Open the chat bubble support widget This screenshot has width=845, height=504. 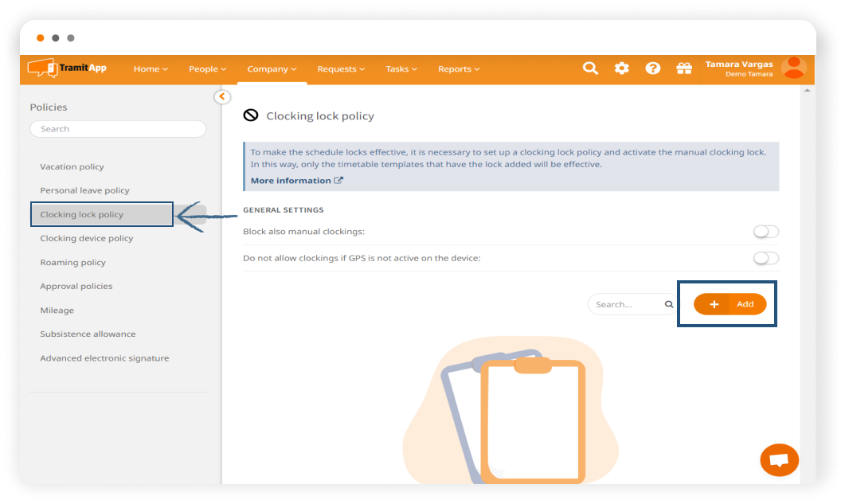tap(779, 459)
